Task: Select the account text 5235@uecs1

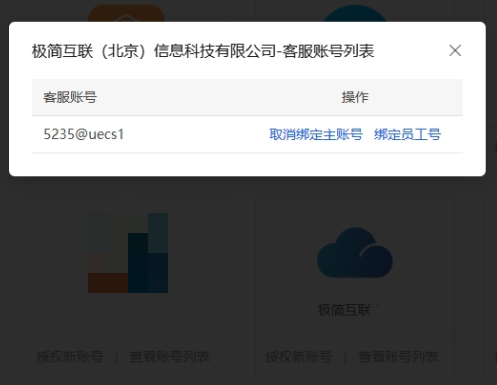Action: [x=84, y=134]
